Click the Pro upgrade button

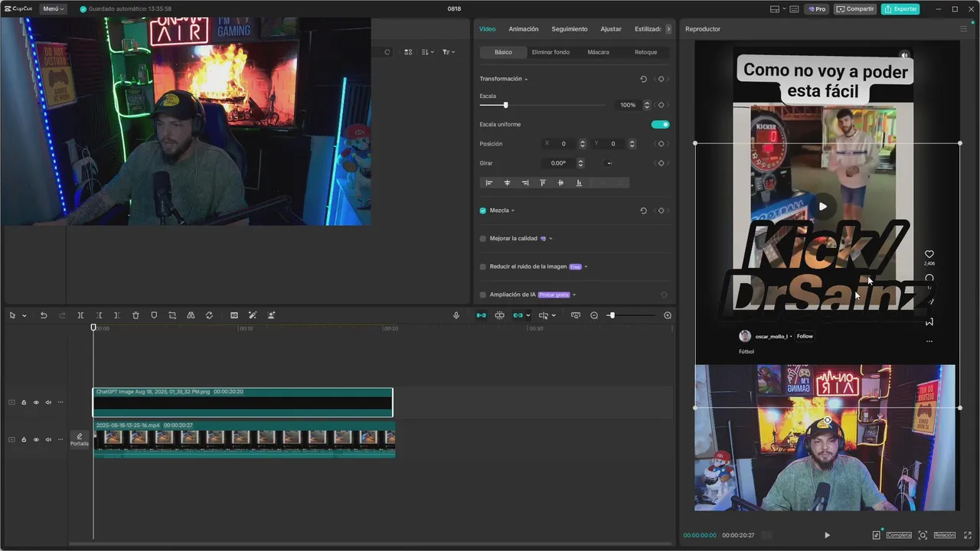pos(817,9)
